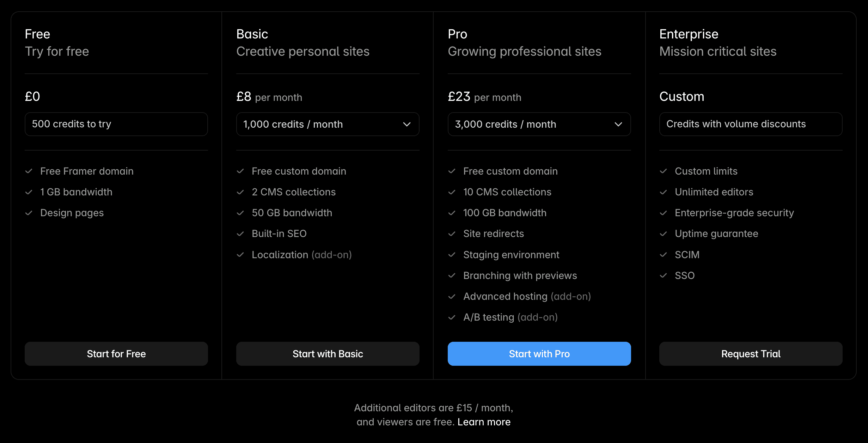
Task: Click checkmark beside Staging environment
Action: [x=452, y=255]
